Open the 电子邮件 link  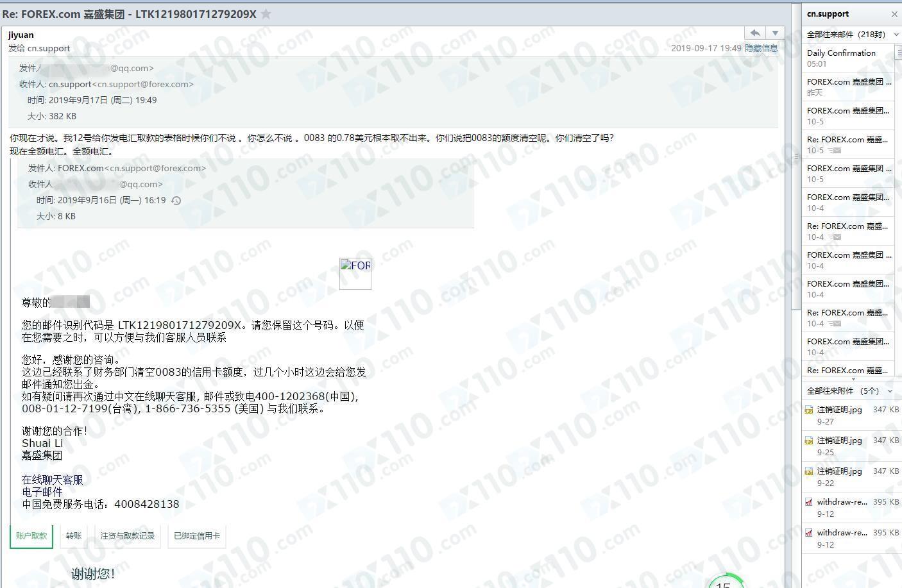coord(42,492)
